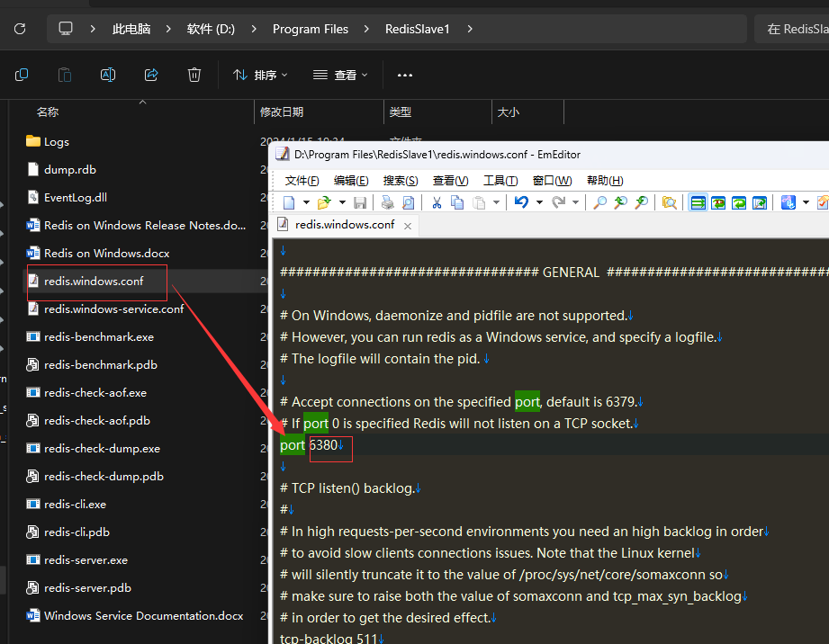The image size is (829, 644).
Task: Click the Rename icon in Explorer toolbar
Action: click(108, 75)
